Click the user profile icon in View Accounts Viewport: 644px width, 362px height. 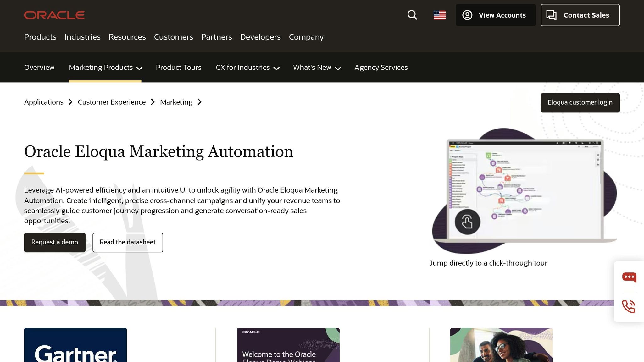[x=467, y=15]
